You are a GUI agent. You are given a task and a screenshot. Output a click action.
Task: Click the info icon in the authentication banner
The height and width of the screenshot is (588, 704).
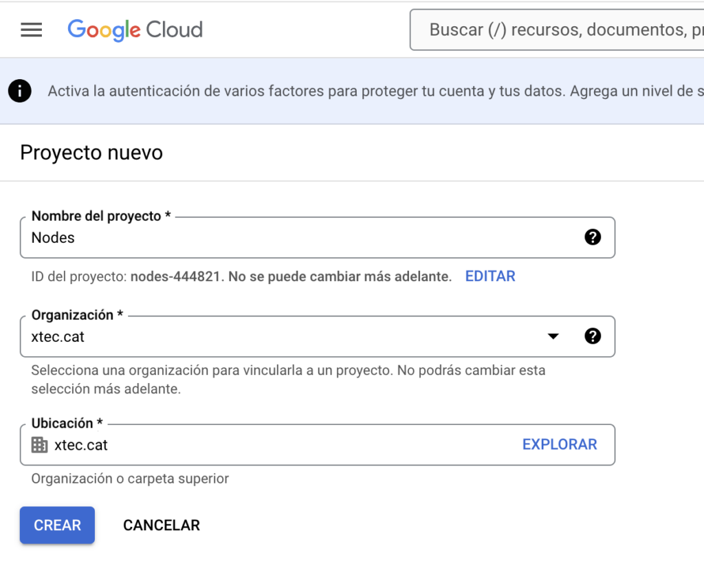tap(20, 91)
